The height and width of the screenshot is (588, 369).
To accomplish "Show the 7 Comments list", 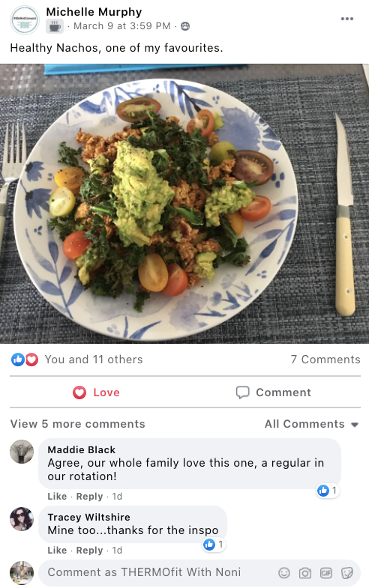I will [x=325, y=360].
